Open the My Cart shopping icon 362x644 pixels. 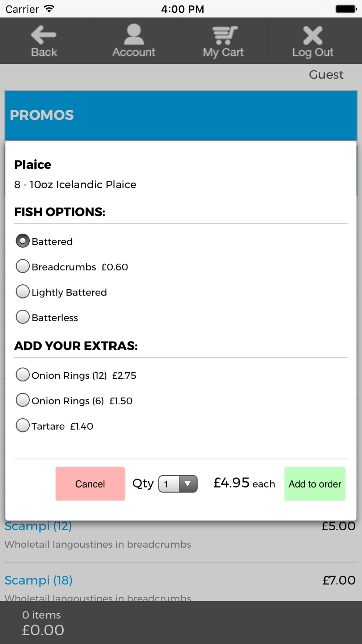tap(224, 35)
